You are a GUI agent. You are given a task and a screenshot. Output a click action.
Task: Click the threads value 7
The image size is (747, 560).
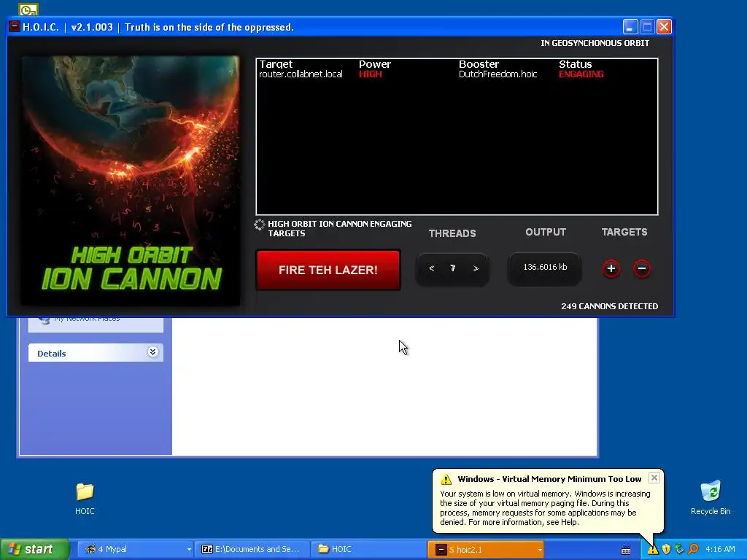click(452, 268)
